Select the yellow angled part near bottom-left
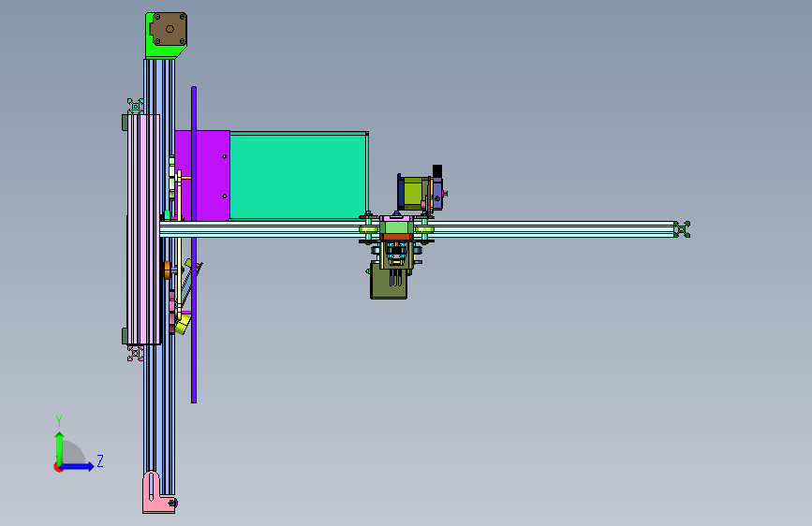The width and height of the screenshot is (812, 526). 183,324
